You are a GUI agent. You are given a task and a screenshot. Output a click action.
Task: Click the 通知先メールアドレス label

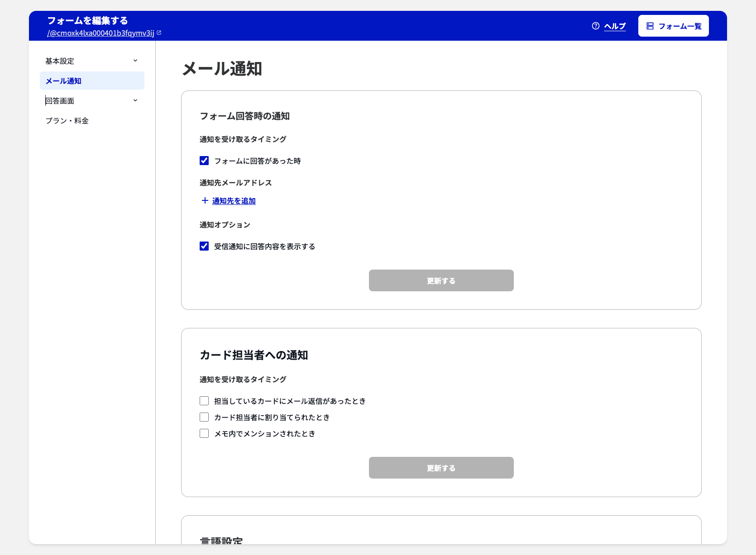pos(236,183)
